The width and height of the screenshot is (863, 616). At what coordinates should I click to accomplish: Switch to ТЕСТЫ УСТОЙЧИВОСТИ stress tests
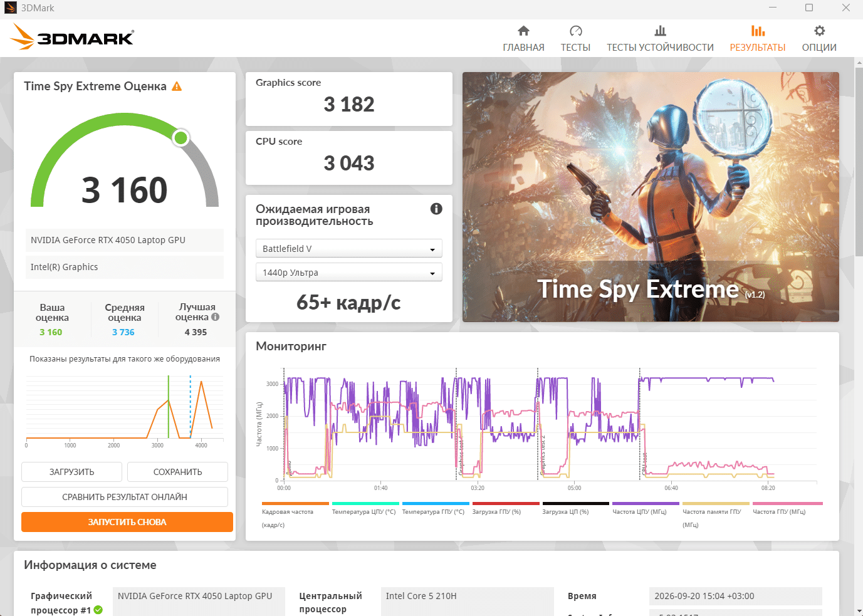[x=660, y=39]
